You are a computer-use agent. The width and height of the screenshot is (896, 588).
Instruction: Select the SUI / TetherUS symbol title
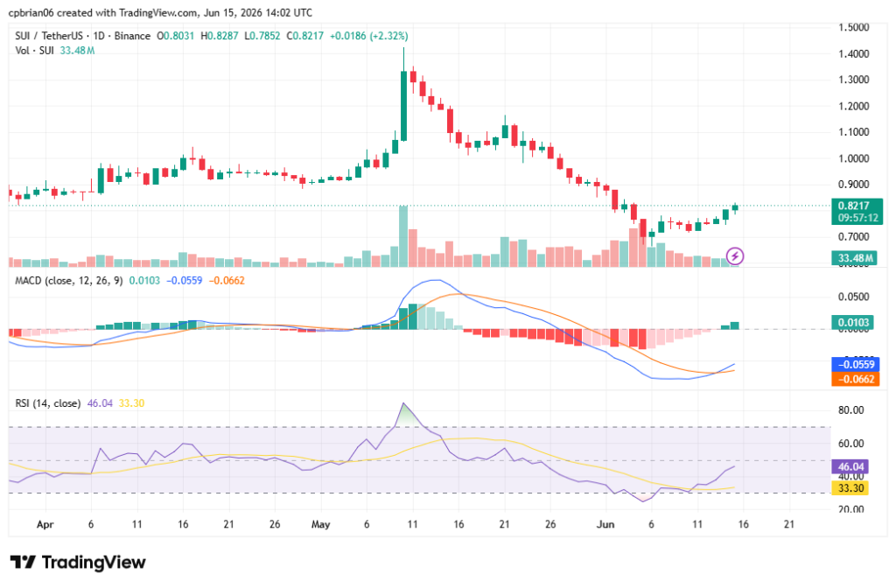(49, 36)
